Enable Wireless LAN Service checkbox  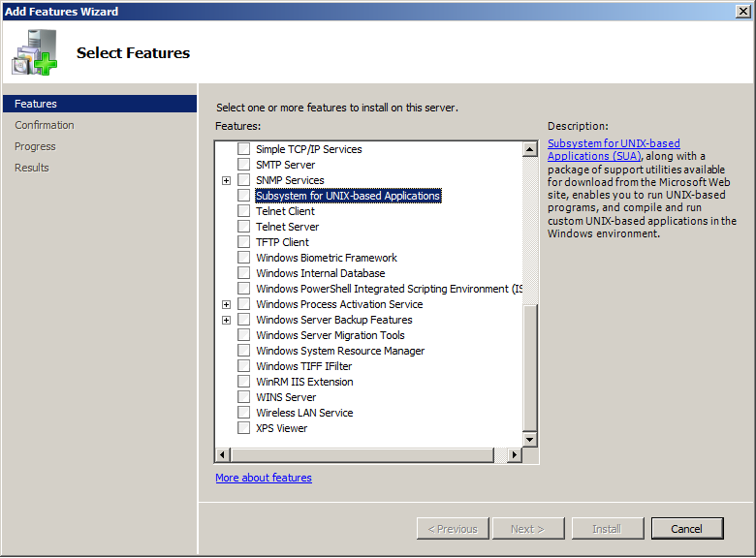click(244, 412)
